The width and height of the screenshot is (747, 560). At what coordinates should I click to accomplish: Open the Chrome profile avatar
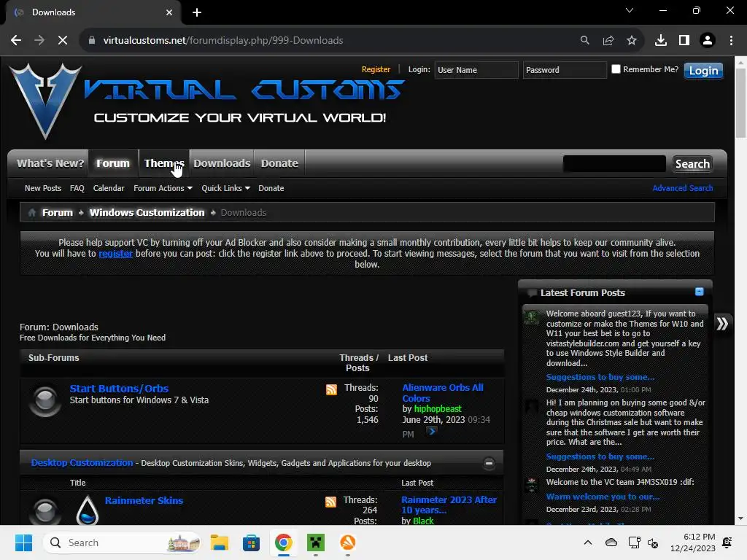click(708, 41)
